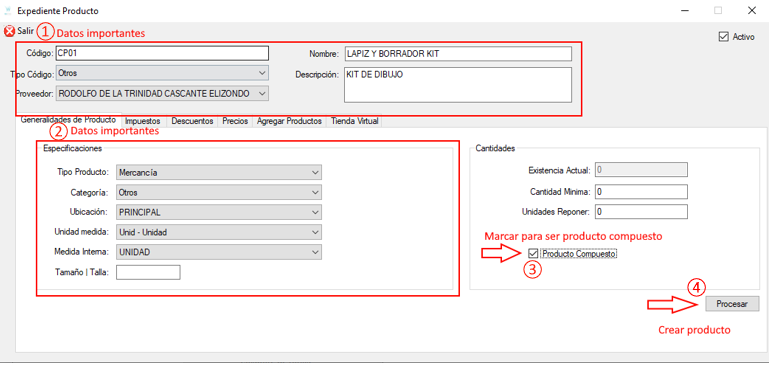Click the Unidades Reponer field
Screen dimensions: 775x367
pos(642,211)
